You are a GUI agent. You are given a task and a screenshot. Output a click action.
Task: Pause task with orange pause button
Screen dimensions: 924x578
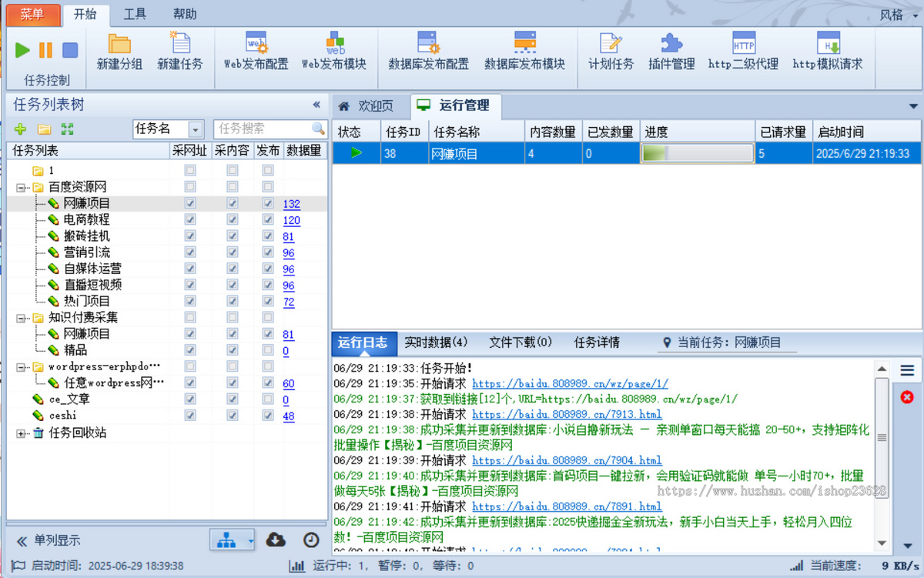click(x=46, y=50)
